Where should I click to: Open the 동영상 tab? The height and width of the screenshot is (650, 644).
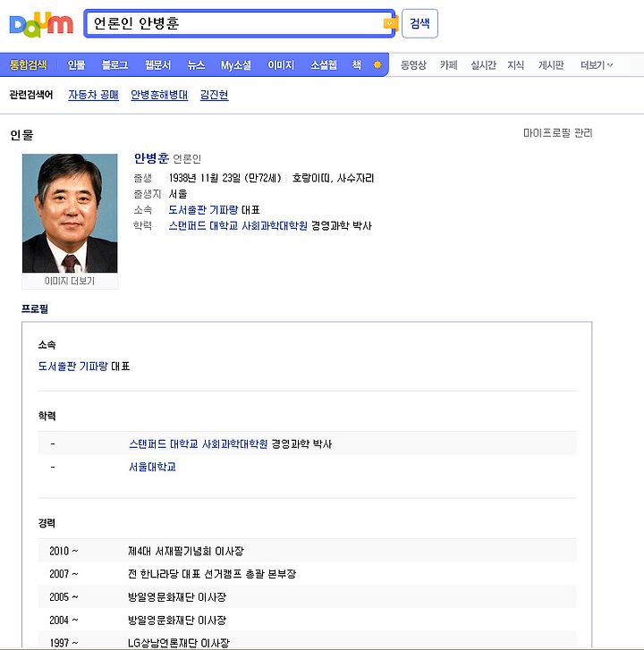(x=413, y=65)
